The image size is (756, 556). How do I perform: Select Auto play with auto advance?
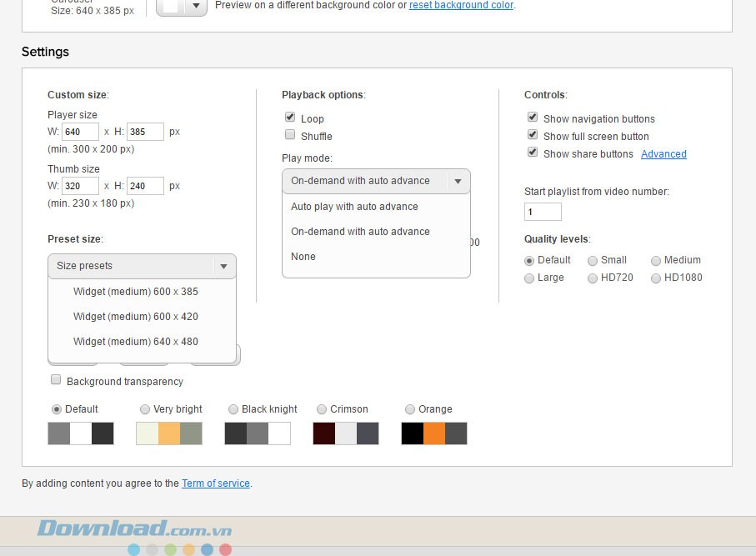[354, 207]
